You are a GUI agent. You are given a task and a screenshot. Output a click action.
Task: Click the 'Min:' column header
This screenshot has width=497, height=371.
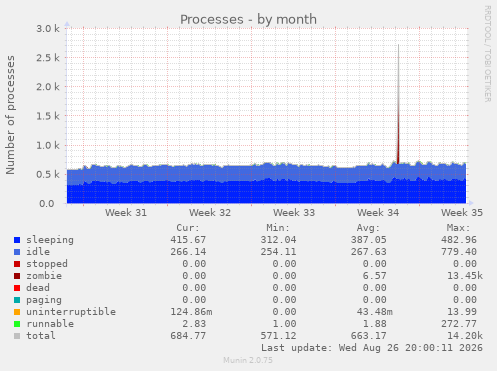[278, 228]
